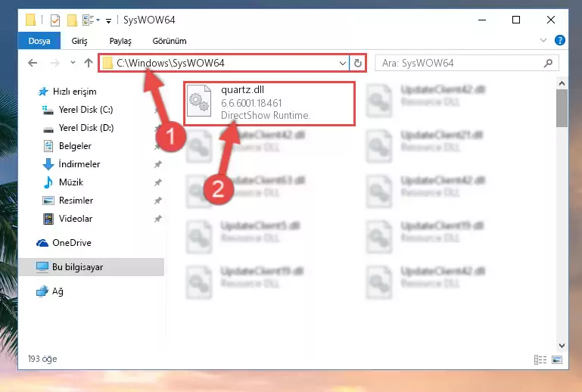Select Ağ in the navigation pane
Image resolution: width=582 pixels, height=392 pixels.
50,291
